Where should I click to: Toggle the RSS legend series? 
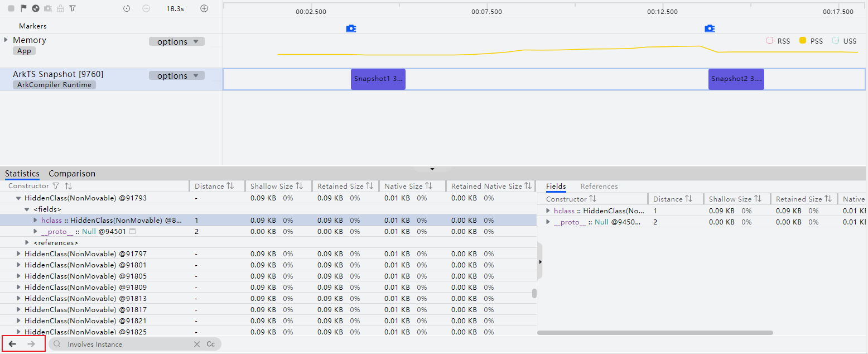pos(779,41)
